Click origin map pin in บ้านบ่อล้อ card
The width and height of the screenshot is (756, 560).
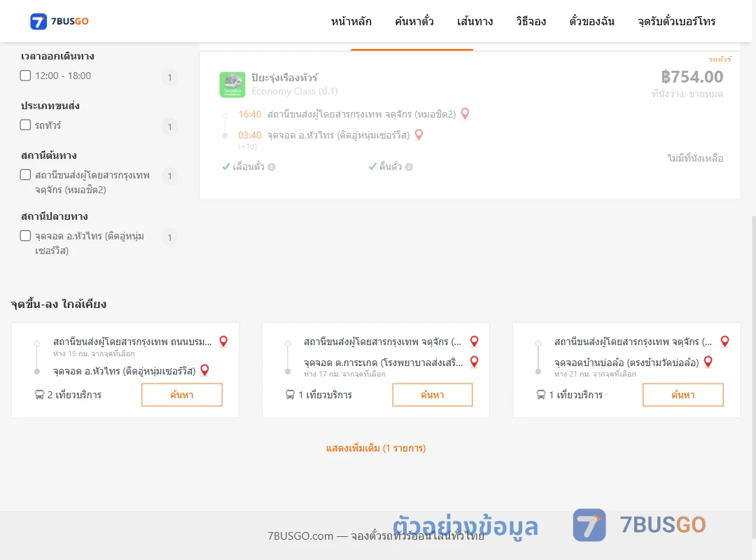725,342
